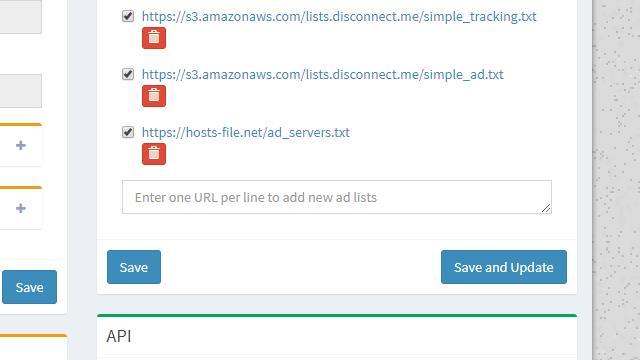The width and height of the screenshot is (640, 360).
Task: Open the simple_ad.txt amazonaws link
Action: pos(322,74)
